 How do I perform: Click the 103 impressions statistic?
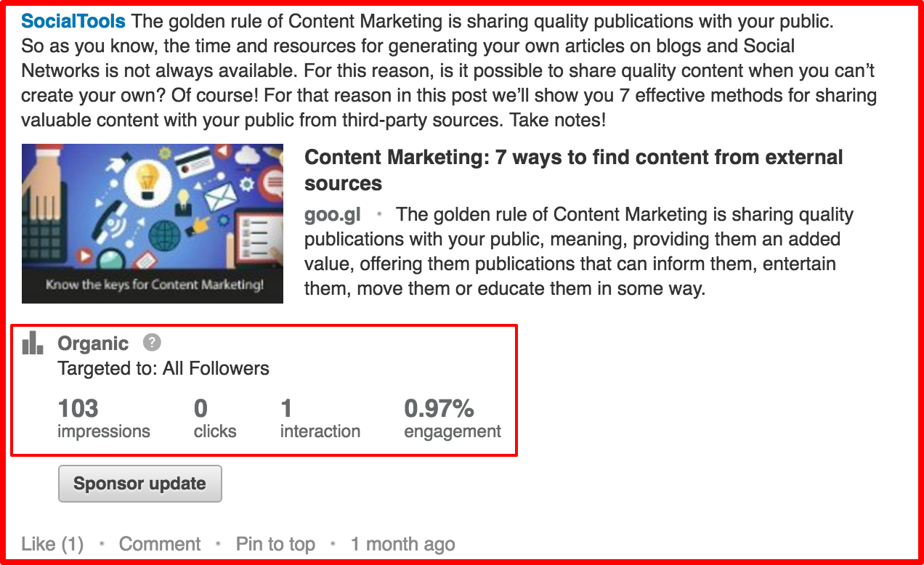pos(104,419)
